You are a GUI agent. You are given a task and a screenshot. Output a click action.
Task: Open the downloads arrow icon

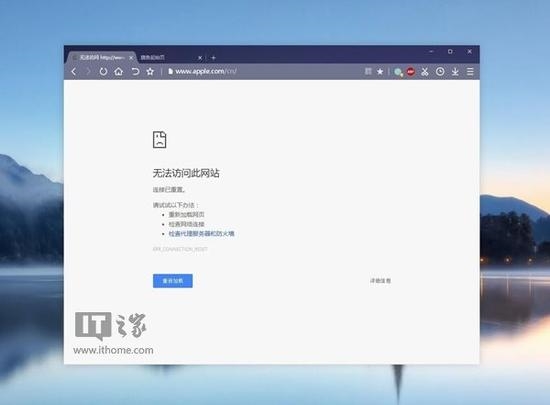[455, 72]
